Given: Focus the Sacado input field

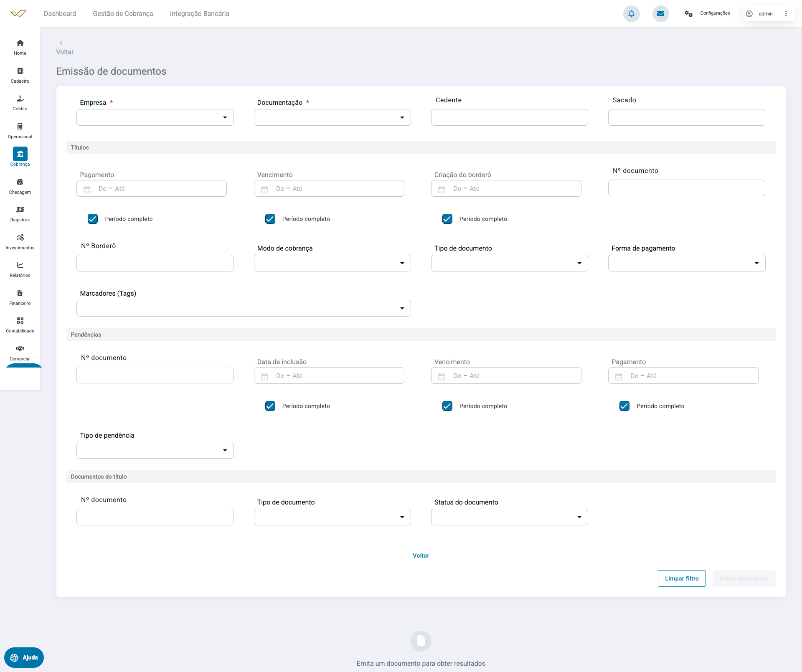Looking at the screenshot, I should pos(687,117).
